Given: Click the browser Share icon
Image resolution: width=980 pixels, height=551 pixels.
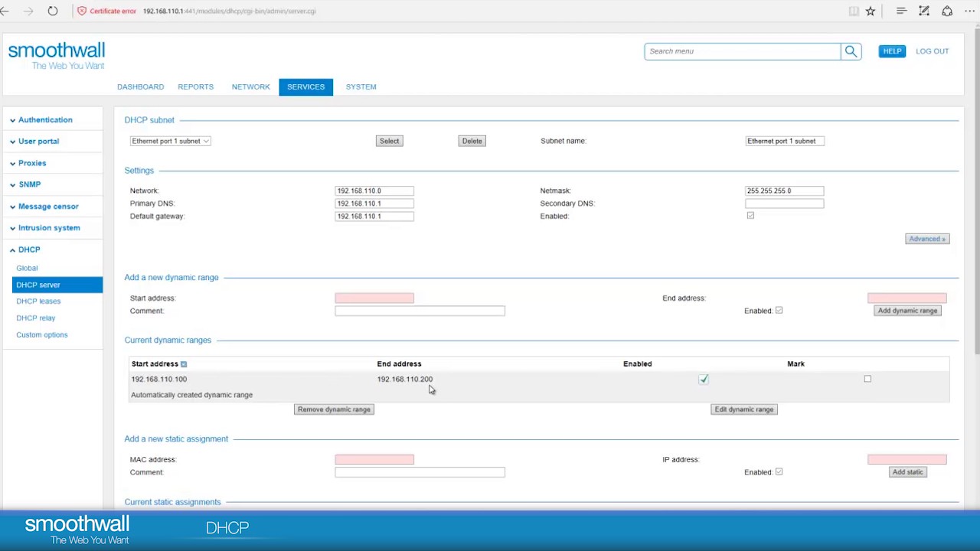Looking at the screenshot, I should pos(947,11).
